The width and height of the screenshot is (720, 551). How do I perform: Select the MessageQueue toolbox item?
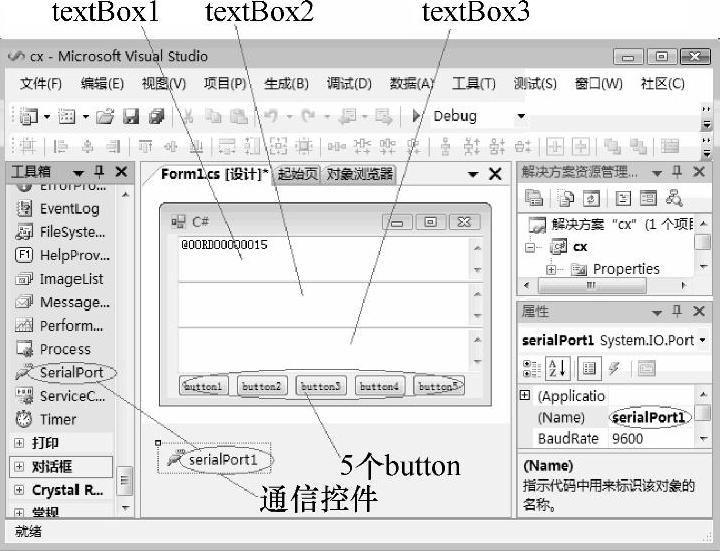click(x=62, y=302)
